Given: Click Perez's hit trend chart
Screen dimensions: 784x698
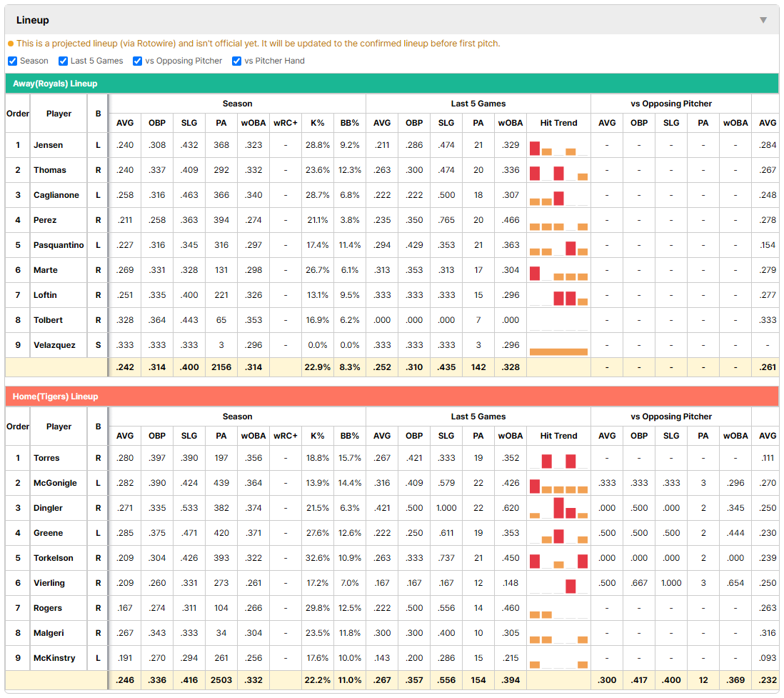Looking at the screenshot, I should click(x=558, y=226).
